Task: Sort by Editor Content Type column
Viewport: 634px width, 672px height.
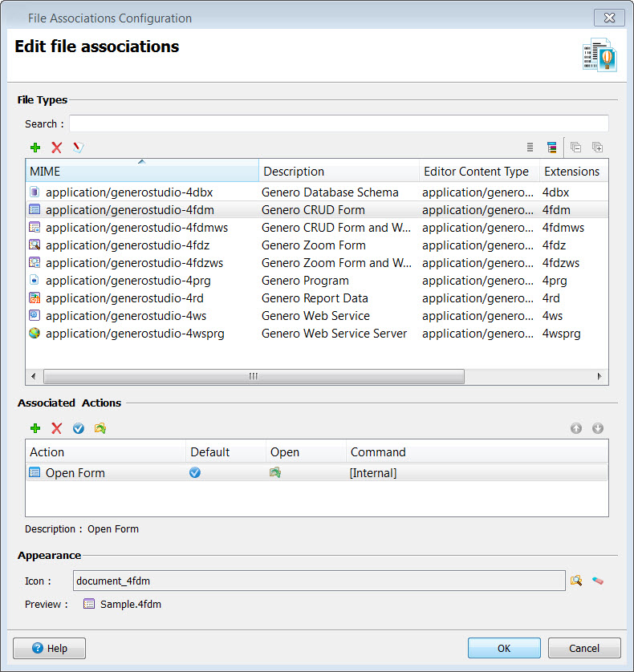Action: click(x=479, y=172)
